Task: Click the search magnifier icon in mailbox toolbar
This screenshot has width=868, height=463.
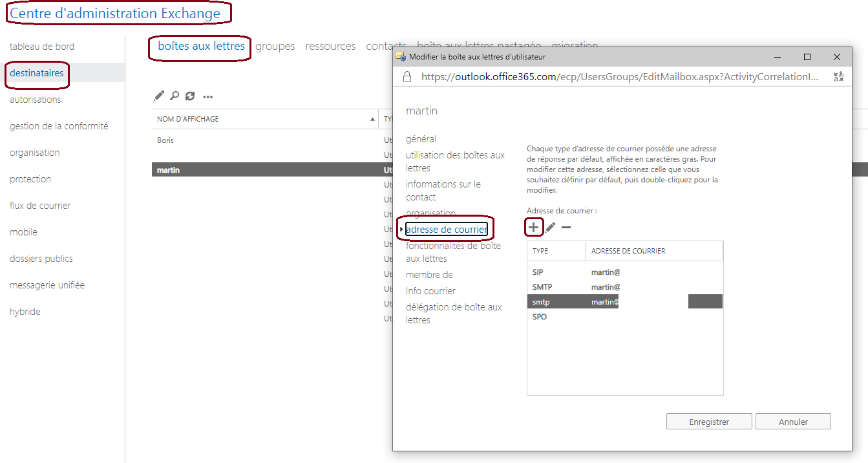Action: pos(175,96)
